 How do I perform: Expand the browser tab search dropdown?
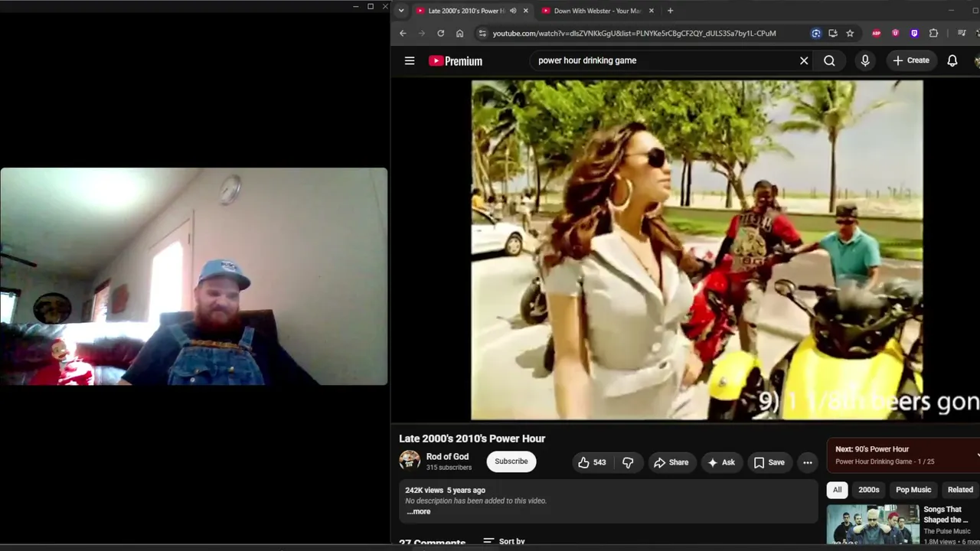[400, 11]
